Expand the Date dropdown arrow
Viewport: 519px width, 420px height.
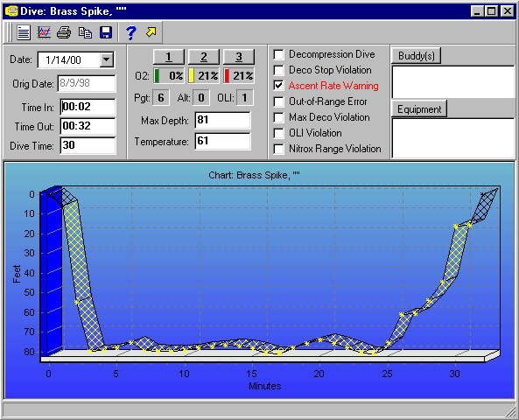107,59
